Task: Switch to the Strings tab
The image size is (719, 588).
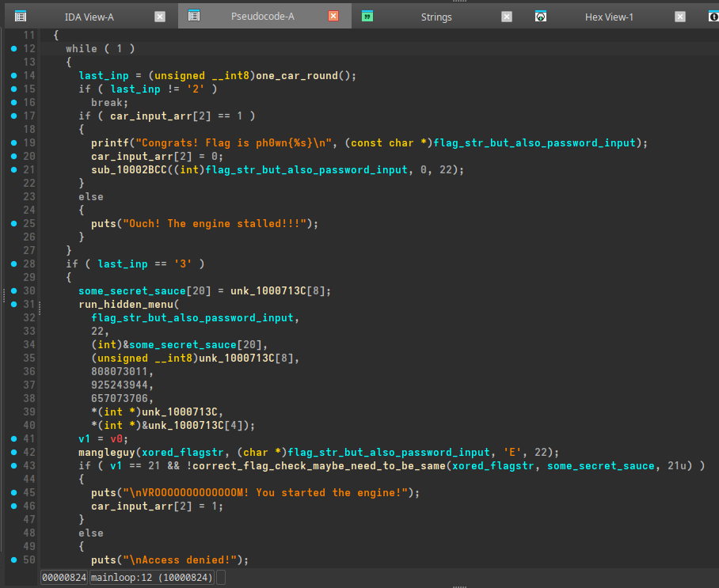Action: (436, 17)
